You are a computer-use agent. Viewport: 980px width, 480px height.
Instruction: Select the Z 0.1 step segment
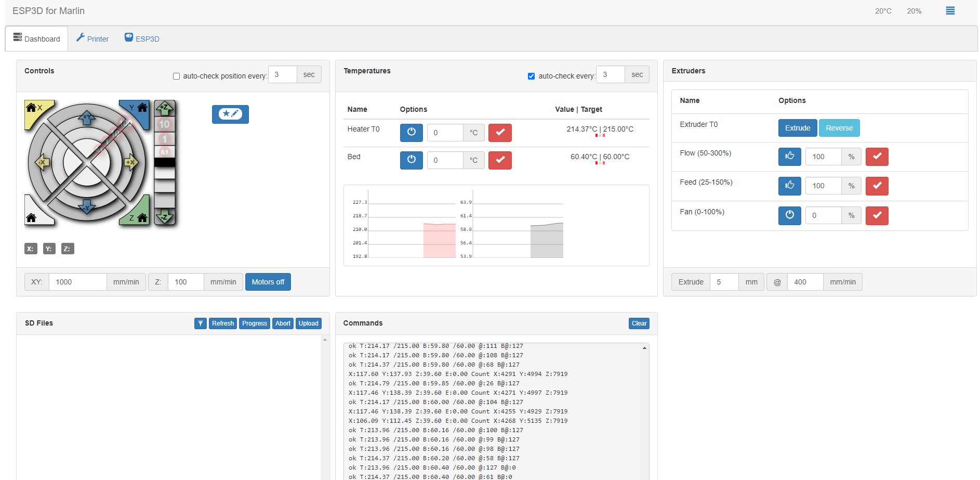tap(165, 152)
